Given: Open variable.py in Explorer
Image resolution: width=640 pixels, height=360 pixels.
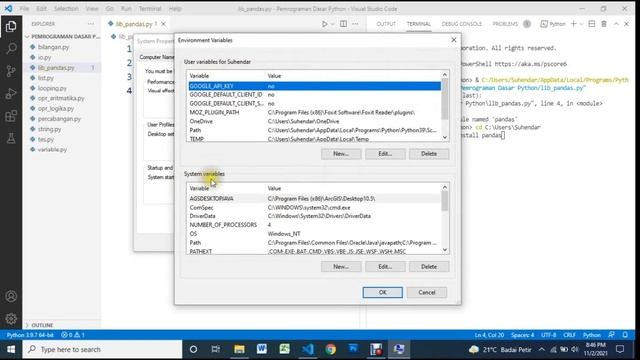Looking at the screenshot, I should [x=52, y=149].
